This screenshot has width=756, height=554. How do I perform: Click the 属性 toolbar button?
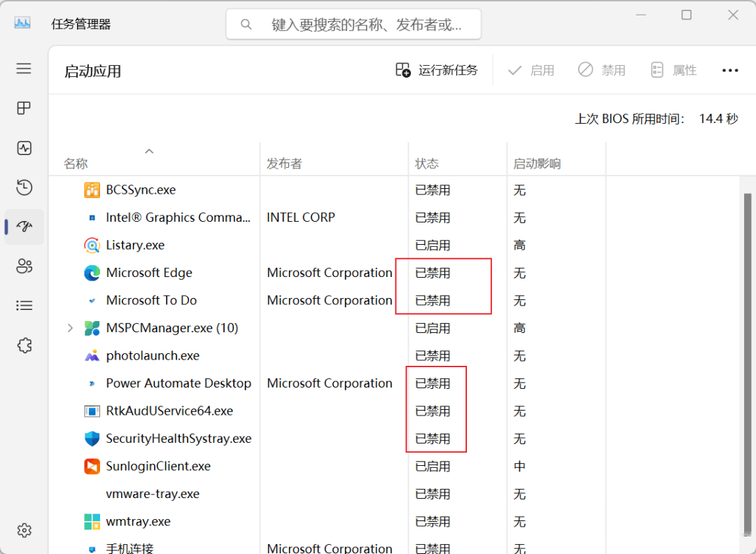tap(673, 71)
